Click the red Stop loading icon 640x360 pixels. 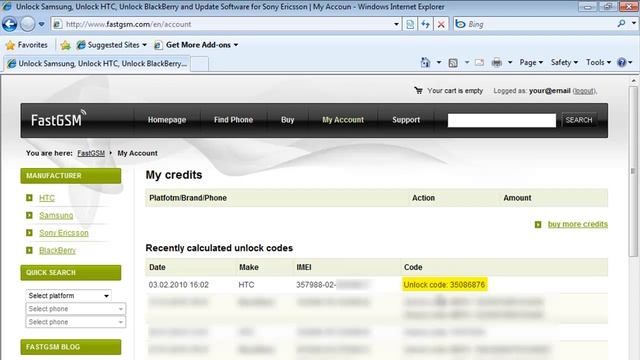pyautogui.click(x=441, y=24)
